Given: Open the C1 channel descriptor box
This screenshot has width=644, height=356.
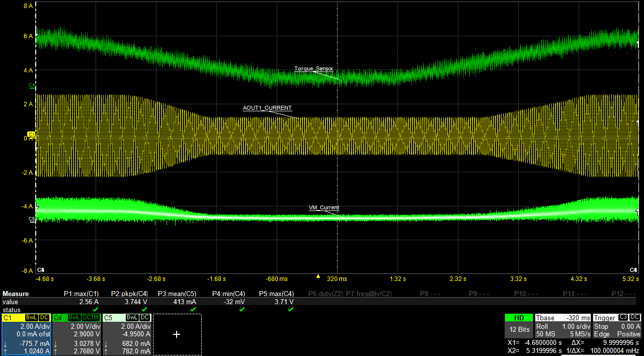Looking at the screenshot, I should click(26, 334).
